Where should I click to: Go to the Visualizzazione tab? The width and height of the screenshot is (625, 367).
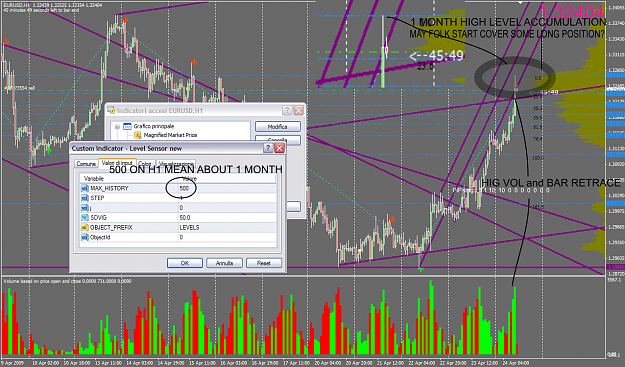176,164
